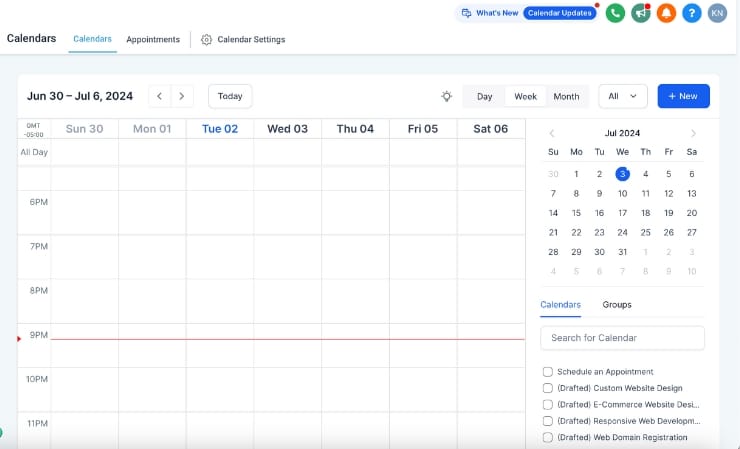Click the Fri 05 column header
Viewport: 740px width, 449px height.
point(423,129)
